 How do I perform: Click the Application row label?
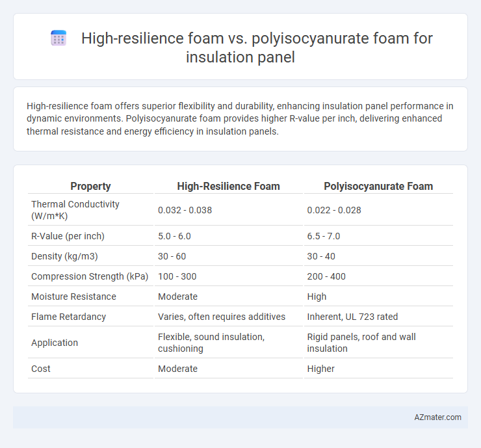(x=55, y=343)
